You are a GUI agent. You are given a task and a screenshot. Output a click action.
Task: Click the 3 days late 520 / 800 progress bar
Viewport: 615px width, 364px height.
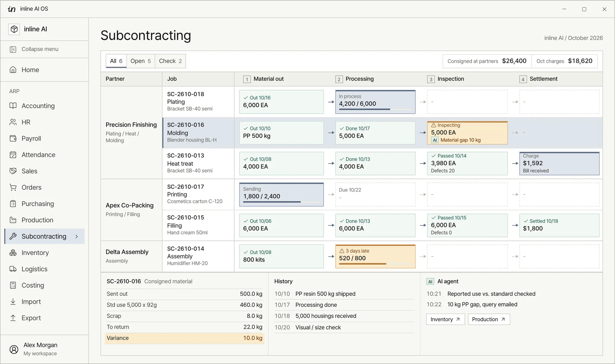[375, 264]
